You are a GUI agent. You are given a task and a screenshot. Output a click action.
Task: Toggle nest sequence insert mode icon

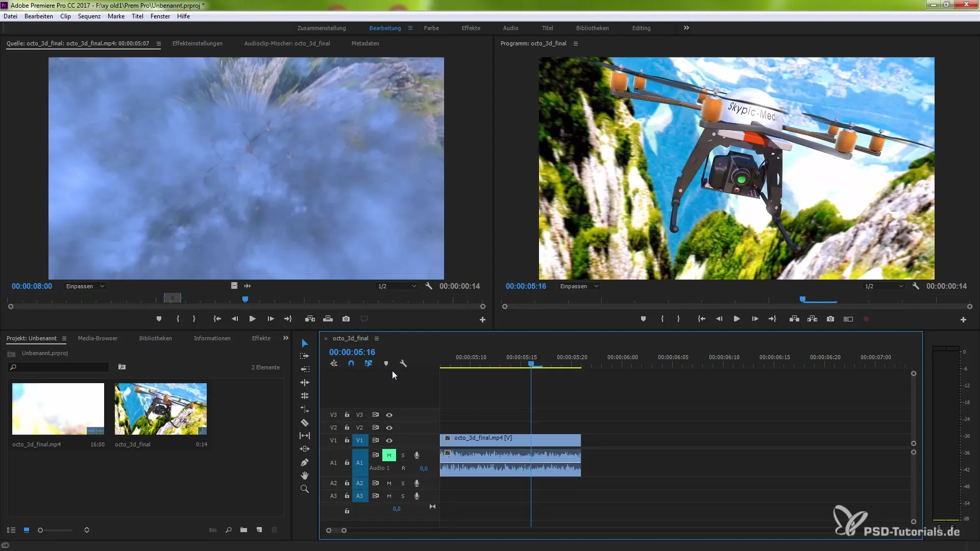[x=334, y=364]
